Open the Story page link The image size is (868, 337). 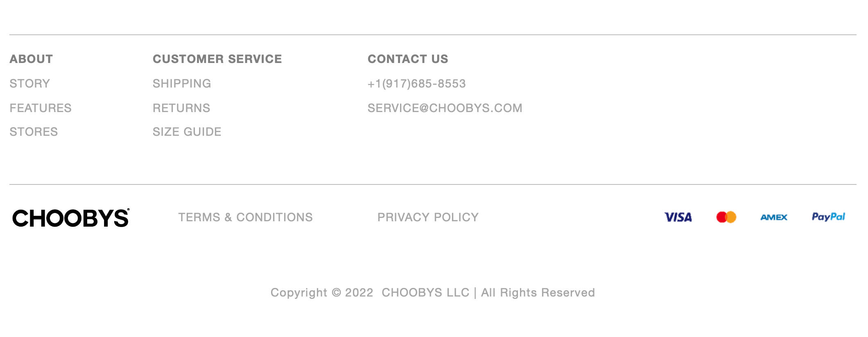click(x=29, y=83)
